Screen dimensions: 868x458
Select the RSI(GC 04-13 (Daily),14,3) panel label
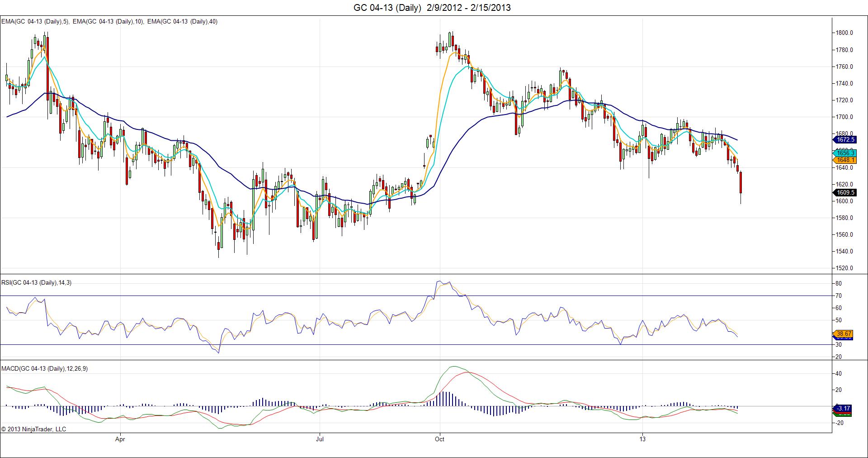[37, 283]
